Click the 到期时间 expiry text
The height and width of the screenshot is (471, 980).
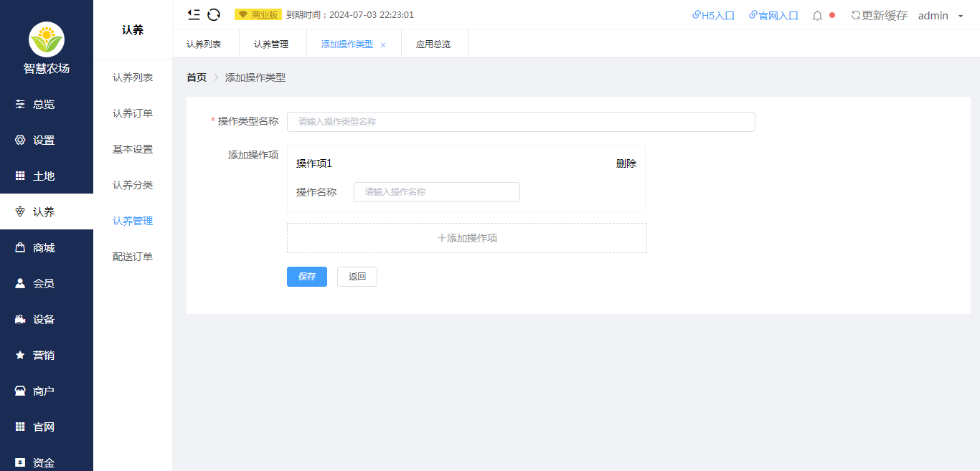[350, 15]
